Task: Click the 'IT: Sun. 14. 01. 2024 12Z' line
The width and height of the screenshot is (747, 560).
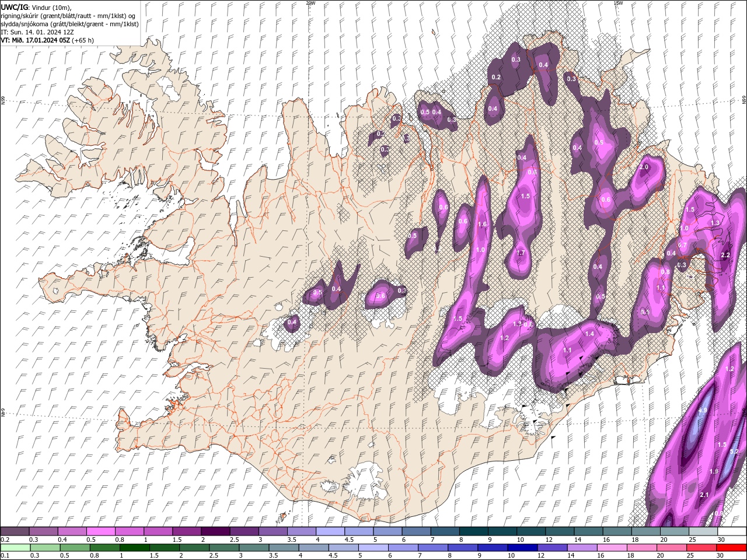Action: (x=37, y=32)
